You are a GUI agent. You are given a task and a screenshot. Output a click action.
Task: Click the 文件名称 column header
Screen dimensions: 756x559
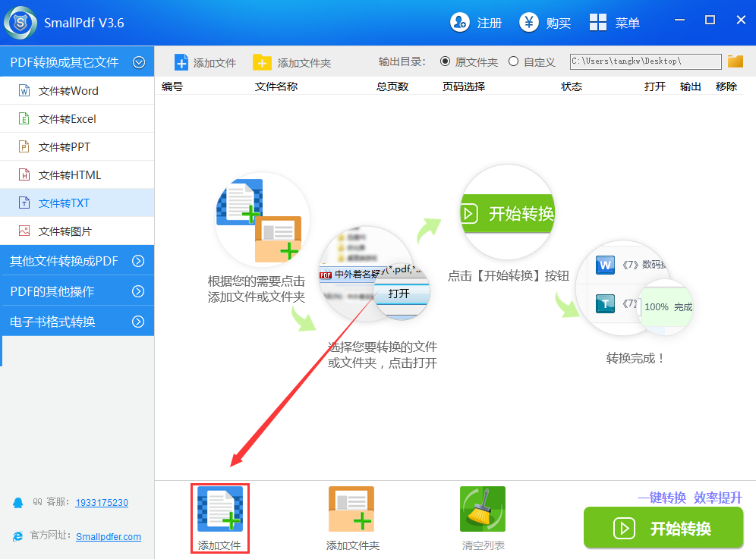point(276,86)
